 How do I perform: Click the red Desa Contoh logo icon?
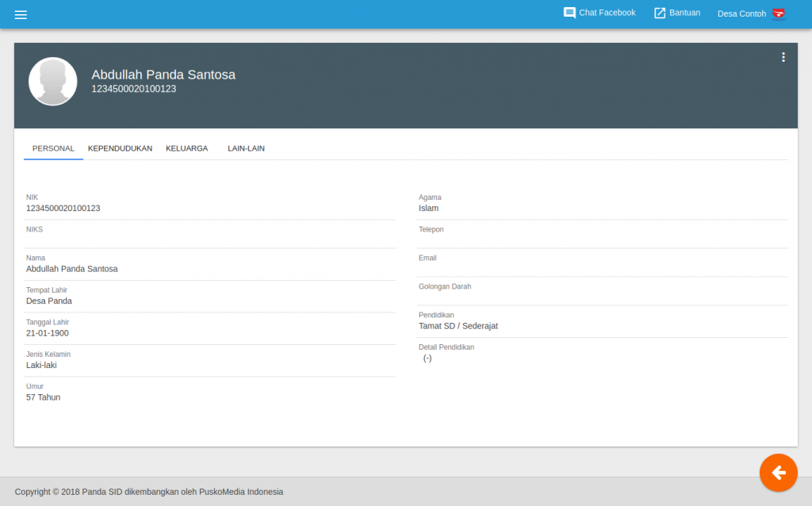(779, 13)
